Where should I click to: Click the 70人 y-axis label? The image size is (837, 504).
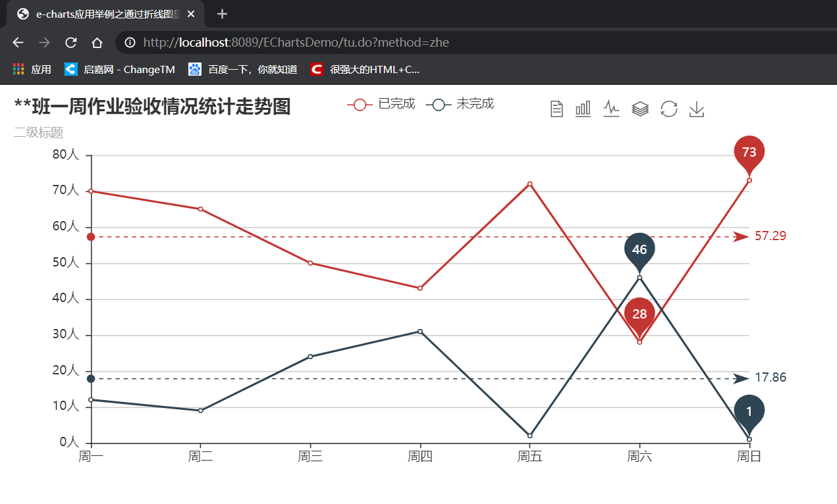[66, 191]
